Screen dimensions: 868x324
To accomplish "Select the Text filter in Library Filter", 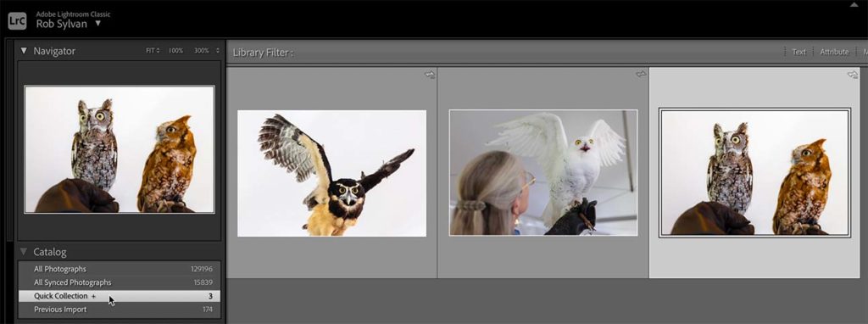I will coord(798,52).
